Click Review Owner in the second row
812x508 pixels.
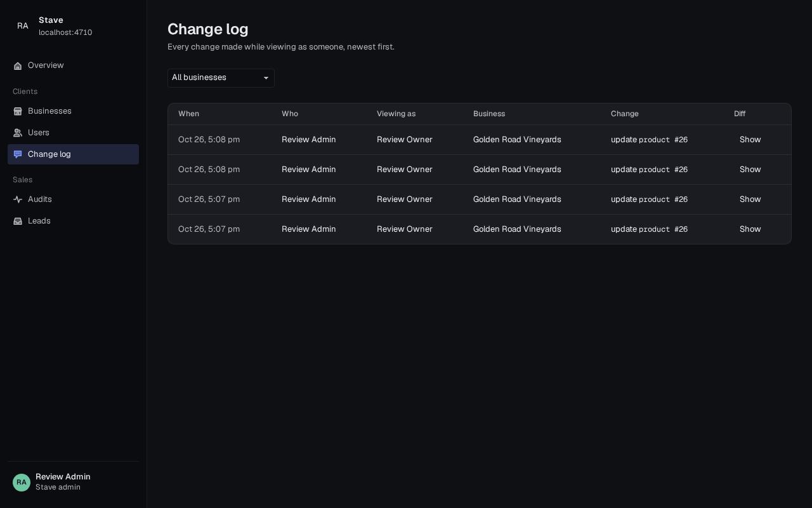pos(404,170)
